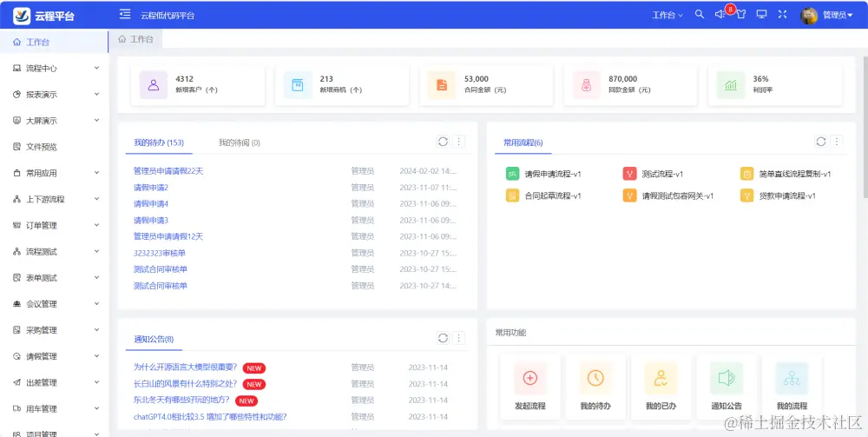Open notice 为什么开源语言大模型很重要?
868x437 pixels.
click(186, 367)
